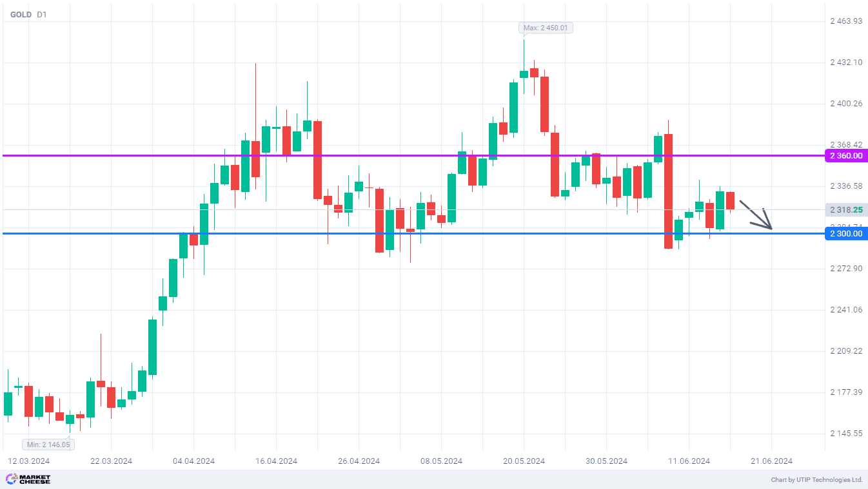Click the D1 timeframe label
Viewport: 868px width, 489px height.
tap(41, 14)
